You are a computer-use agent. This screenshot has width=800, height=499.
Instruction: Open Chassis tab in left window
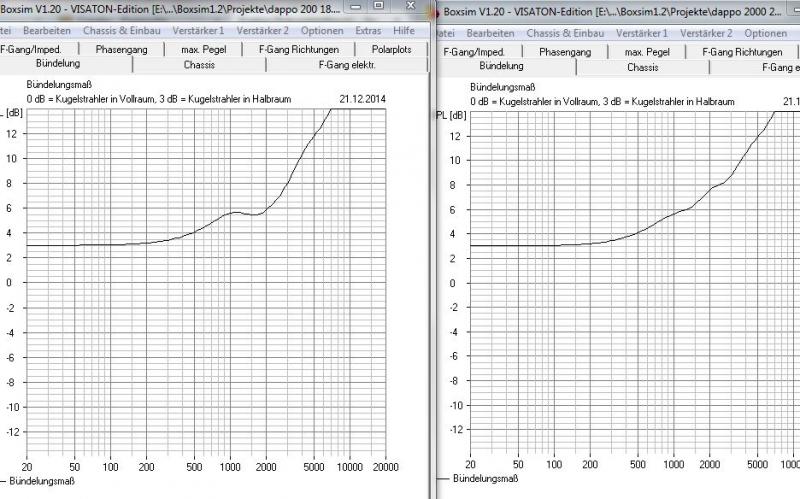pyautogui.click(x=199, y=65)
